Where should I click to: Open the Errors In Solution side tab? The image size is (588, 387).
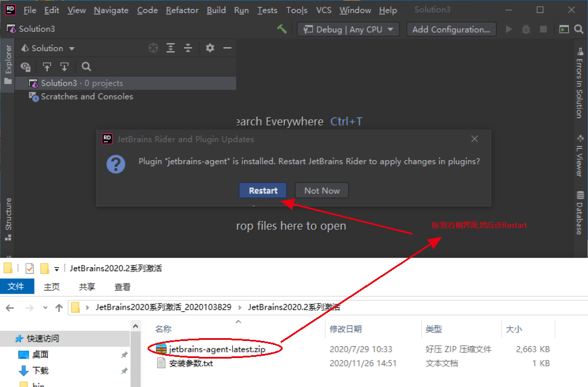pos(579,84)
